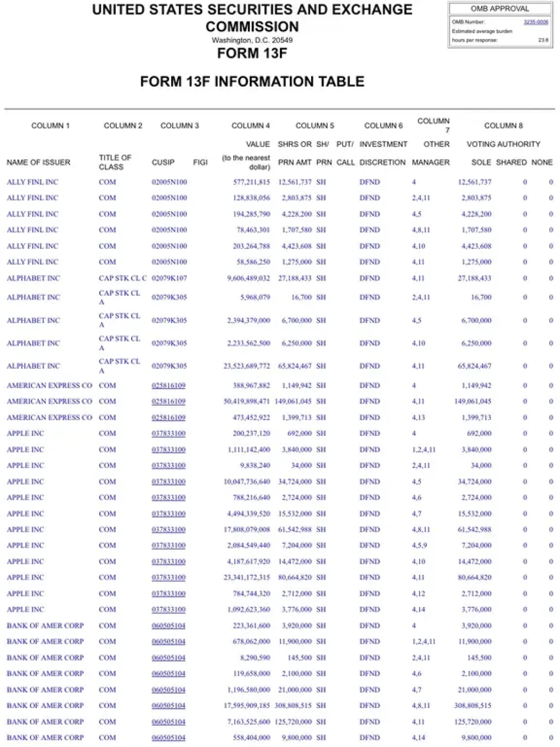Select the Apple value 2,084,549,440

[248, 546]
